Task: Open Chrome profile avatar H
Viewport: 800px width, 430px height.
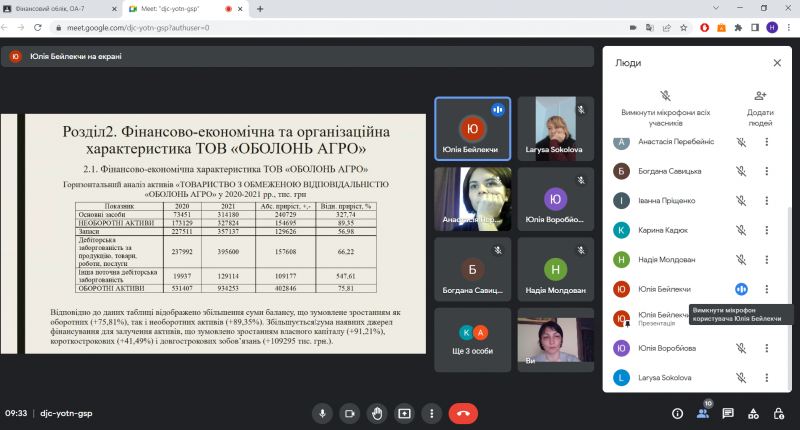Action: pyautogui.click(x=772, y=28)
